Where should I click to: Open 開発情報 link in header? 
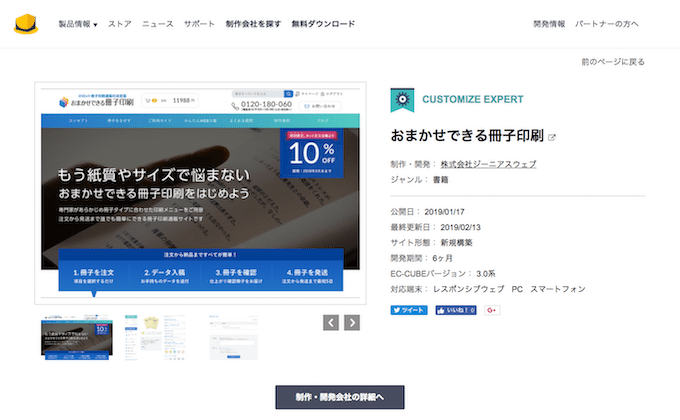(549, 24)
